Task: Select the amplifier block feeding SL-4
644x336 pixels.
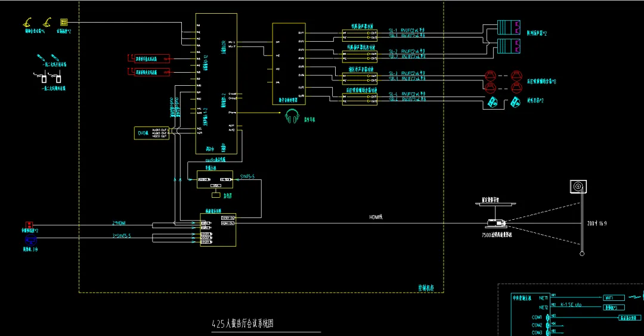Action: (360, 99)
